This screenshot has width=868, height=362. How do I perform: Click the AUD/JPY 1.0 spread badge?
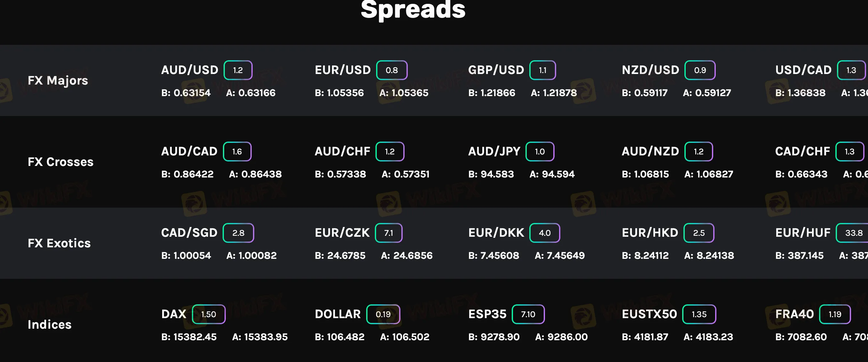click(540, 152)
